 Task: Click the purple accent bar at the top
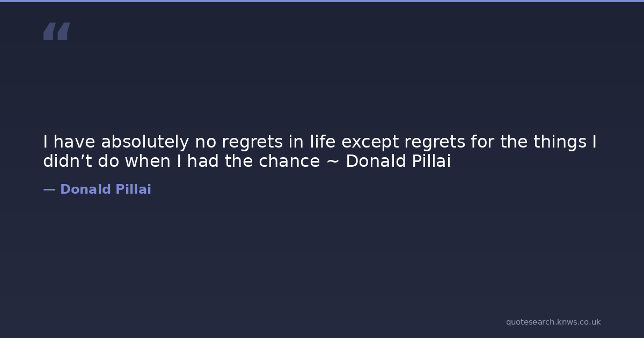[322, 1]
